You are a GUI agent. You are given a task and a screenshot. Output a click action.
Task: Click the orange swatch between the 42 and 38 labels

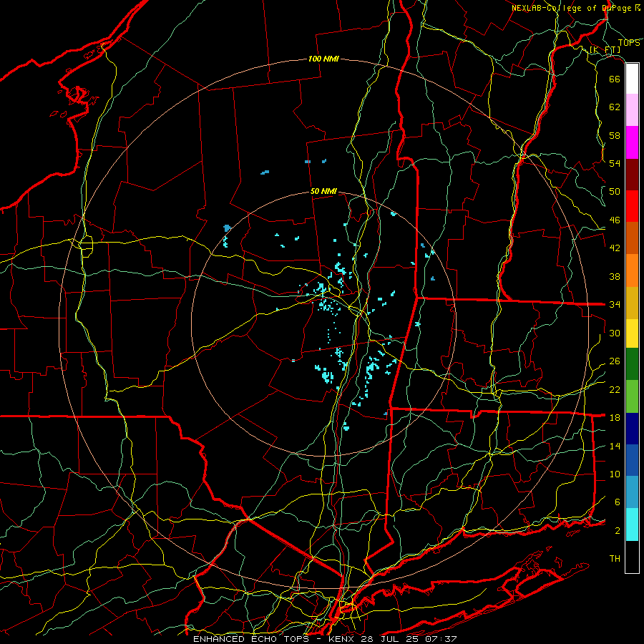click(632, 270)
